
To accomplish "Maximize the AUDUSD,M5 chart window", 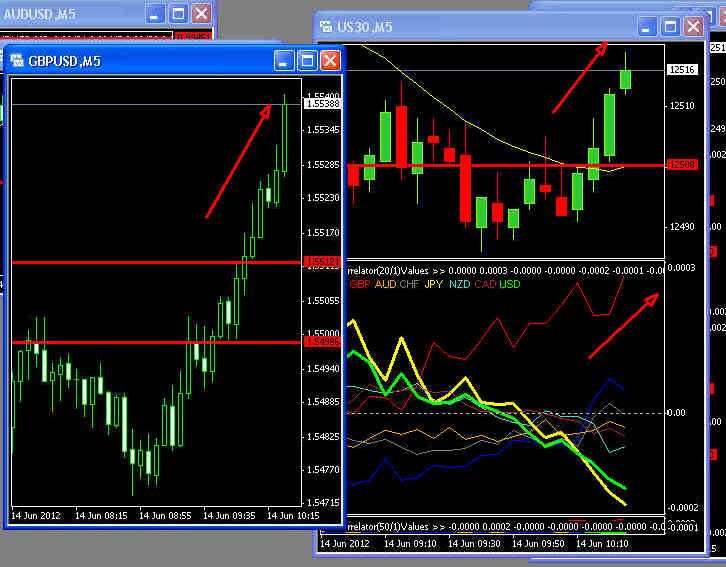I will click(178, 14).
